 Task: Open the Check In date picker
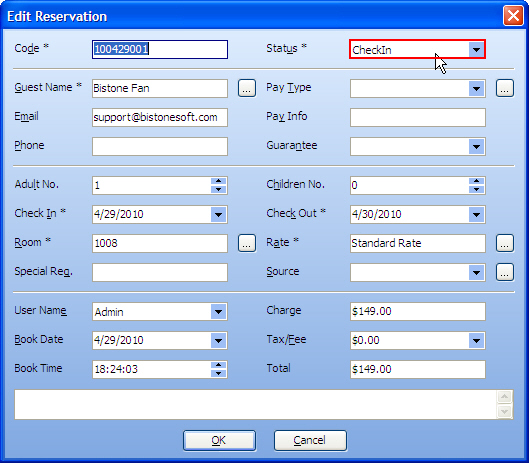[x=218, y=215]
